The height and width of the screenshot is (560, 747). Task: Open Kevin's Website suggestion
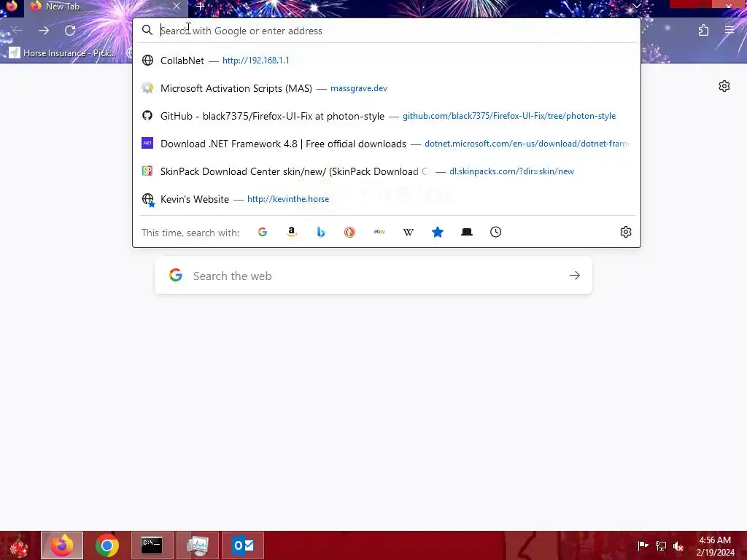pyautogui.click(x=387, y=198)
